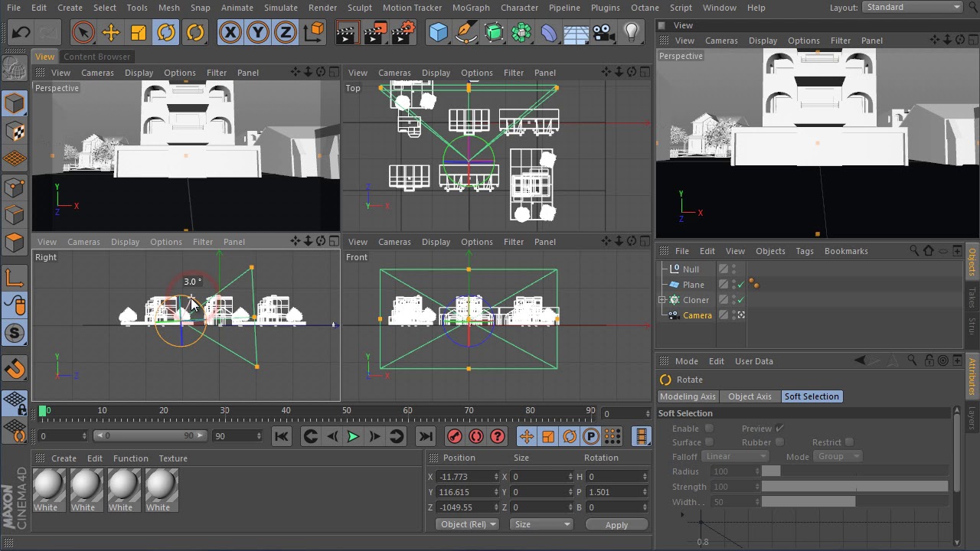Toggle the Z axis lock

click(x=286, y=32)
